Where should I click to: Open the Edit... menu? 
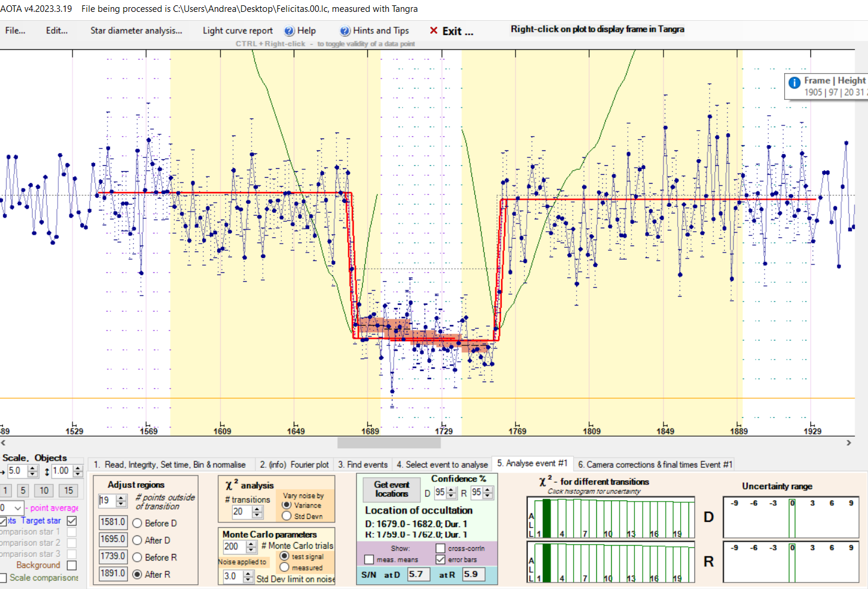click(57, 31)
